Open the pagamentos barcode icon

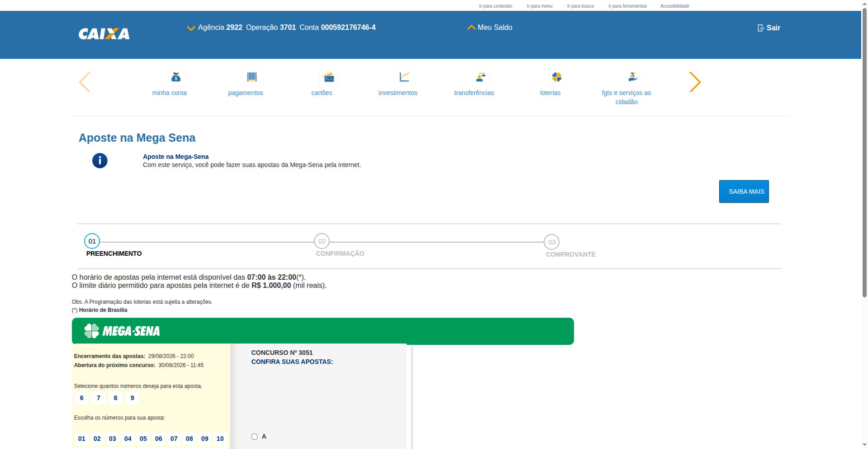[252, 77]
